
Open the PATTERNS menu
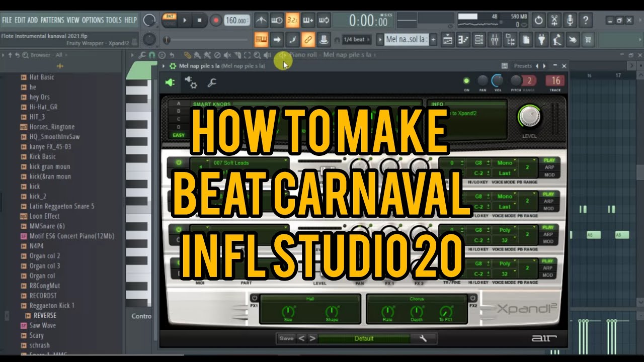pos(52,20)
